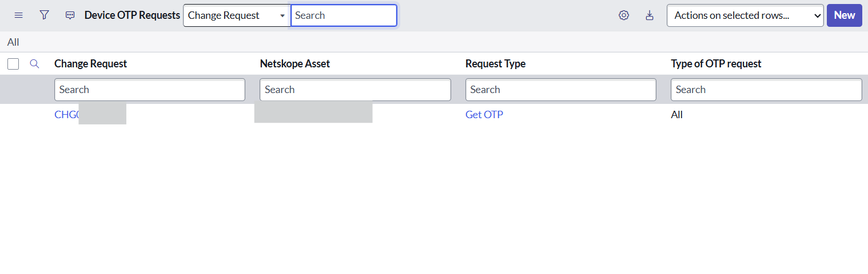The height and width of the screenshot is (274, 868).
Task: Open list personalization gear icon
Action: 624,15
